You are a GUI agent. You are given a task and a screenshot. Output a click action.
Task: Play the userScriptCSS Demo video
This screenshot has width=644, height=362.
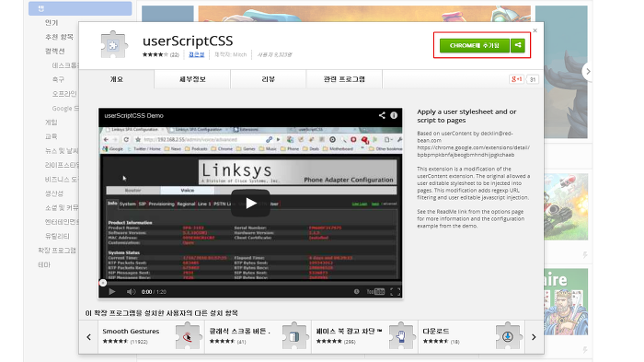250,203
